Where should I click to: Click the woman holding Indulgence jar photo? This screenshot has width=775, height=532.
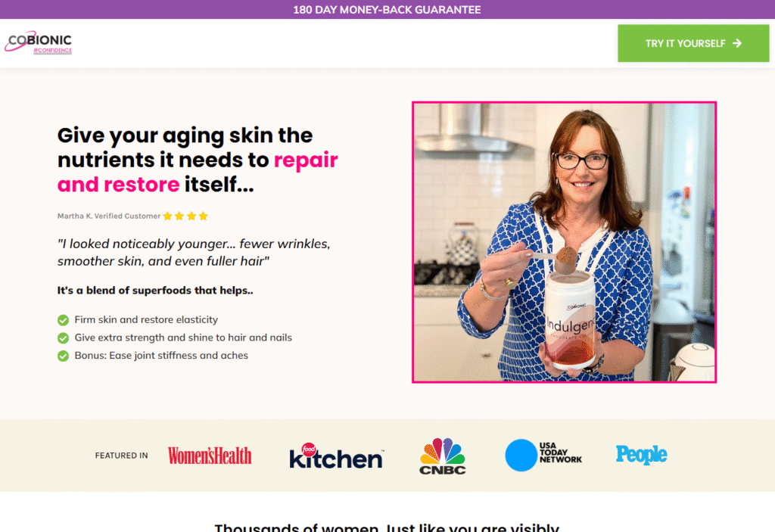click(564, 242)
